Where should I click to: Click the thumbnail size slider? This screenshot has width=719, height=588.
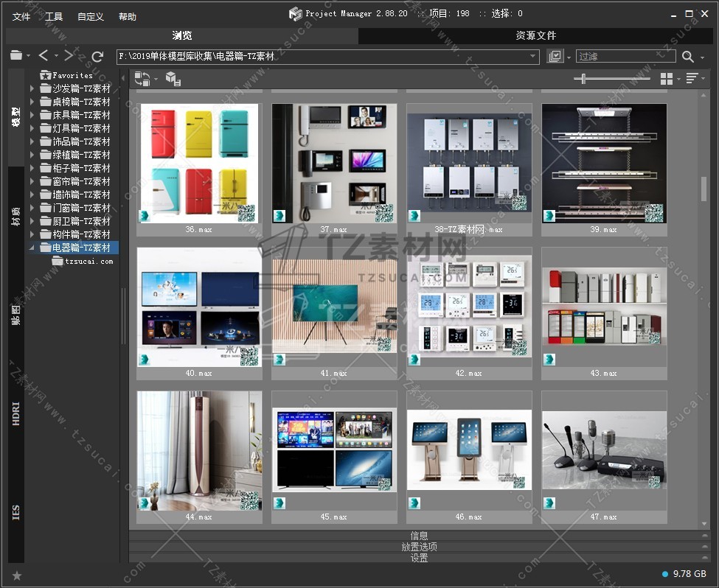[584, 79]
